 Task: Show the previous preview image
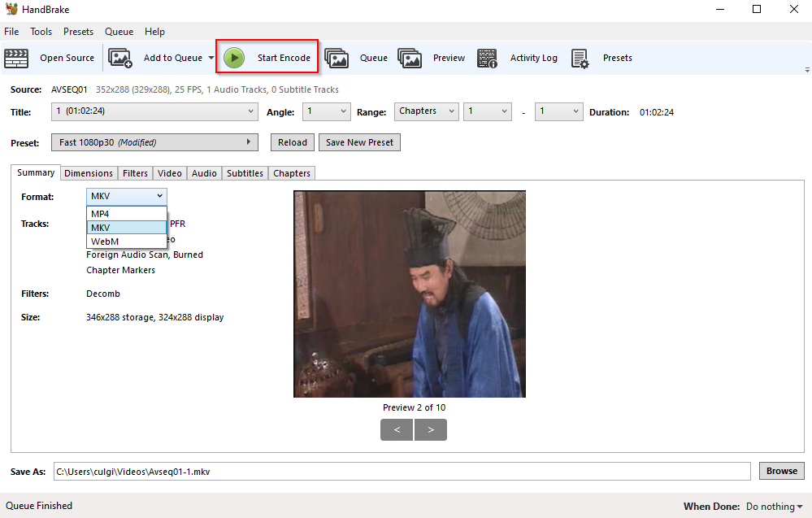397,430
